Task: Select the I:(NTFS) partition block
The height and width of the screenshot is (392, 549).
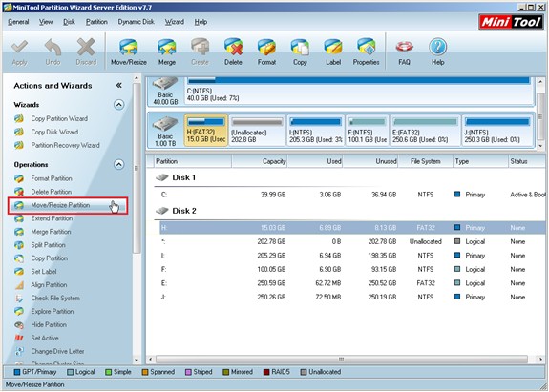Action: [316, 131]
